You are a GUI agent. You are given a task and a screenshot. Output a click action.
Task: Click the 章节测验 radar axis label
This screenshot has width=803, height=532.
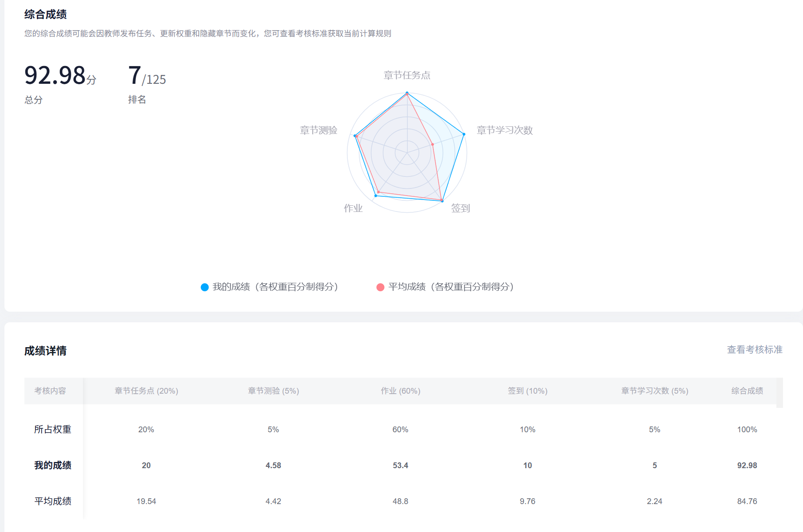point(319,130)
